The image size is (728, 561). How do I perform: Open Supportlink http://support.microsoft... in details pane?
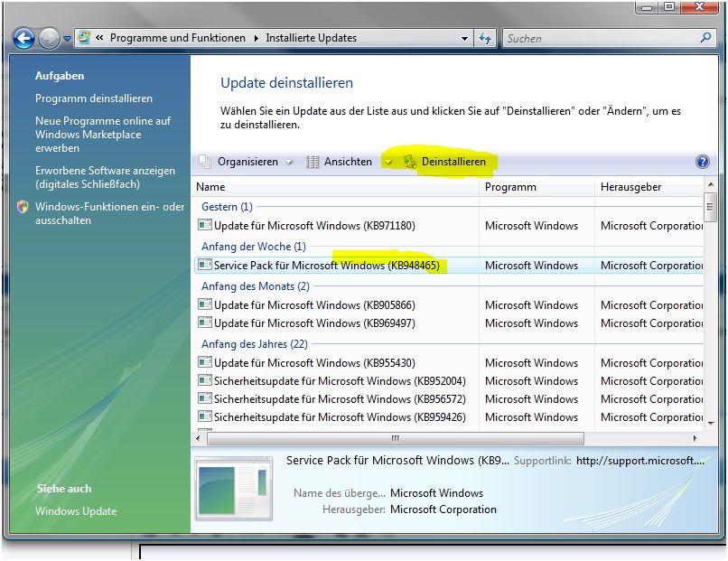click(x=640, y=461)
